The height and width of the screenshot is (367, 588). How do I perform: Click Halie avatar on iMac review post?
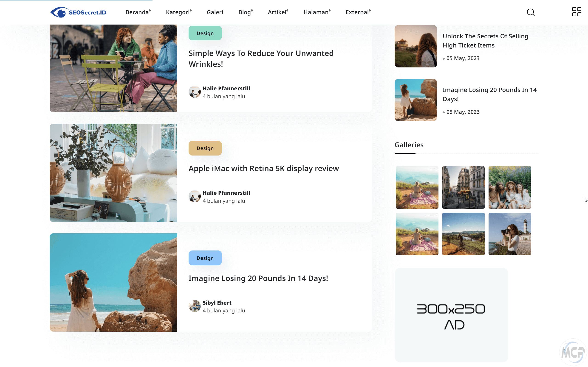(x=194, y=196)
